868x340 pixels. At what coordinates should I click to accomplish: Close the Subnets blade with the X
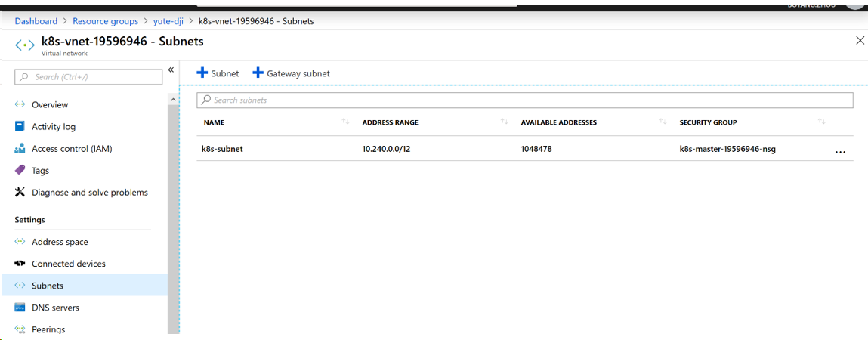click(860, 41)
